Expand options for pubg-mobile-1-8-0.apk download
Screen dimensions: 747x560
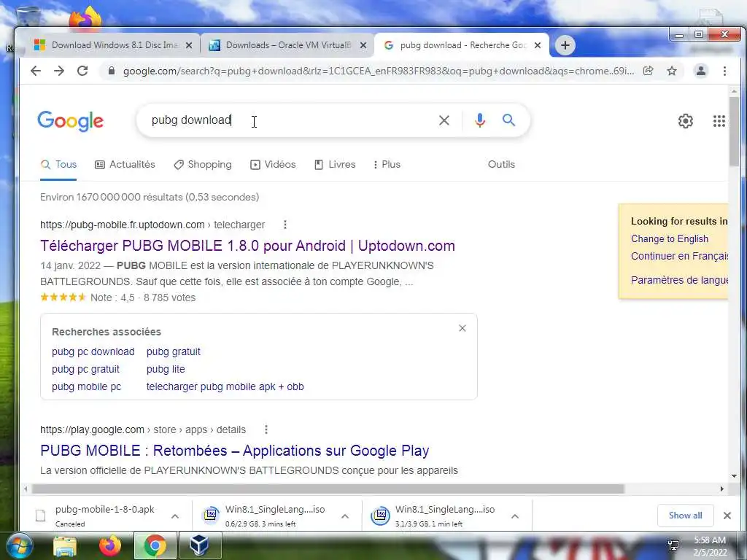click(175, 516)
